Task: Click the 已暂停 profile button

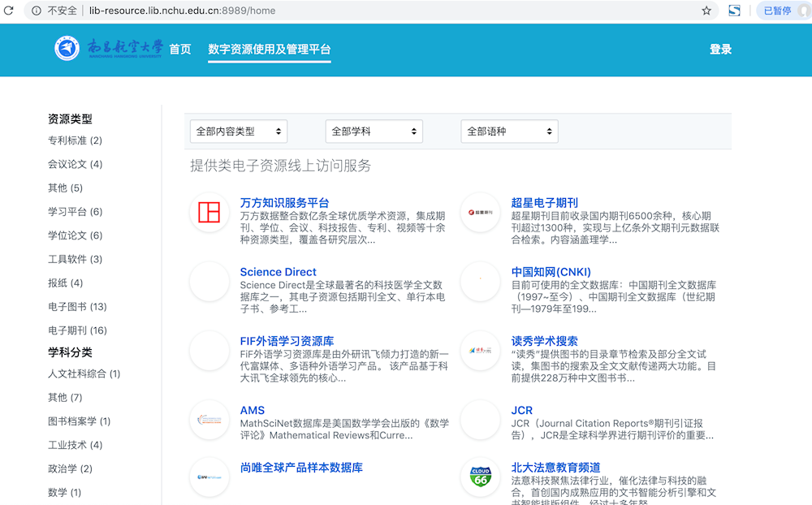Action: [x=783, y=11]
